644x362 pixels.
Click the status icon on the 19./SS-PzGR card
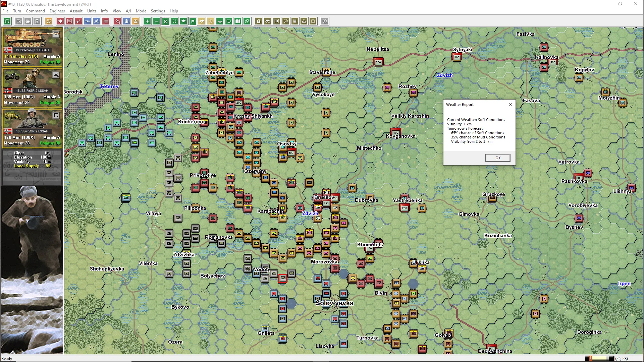(x=56, y=115)
